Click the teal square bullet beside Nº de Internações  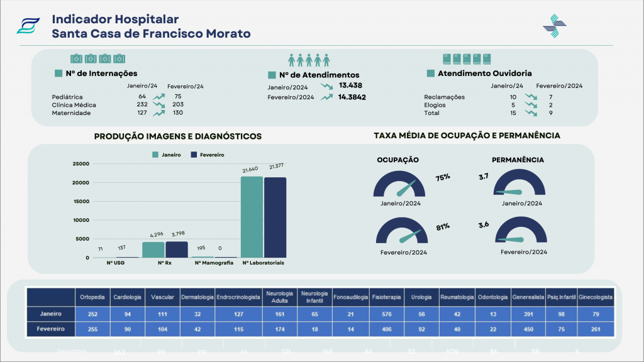(x=58, y=73)
